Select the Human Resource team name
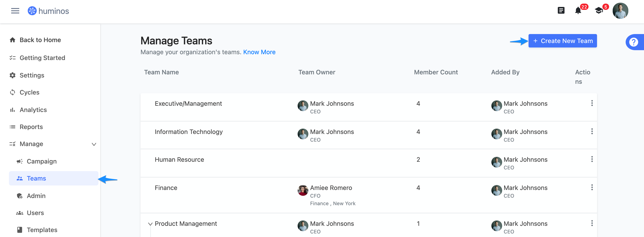The width and height of the screenshot is (644, 237). point(179,160)
